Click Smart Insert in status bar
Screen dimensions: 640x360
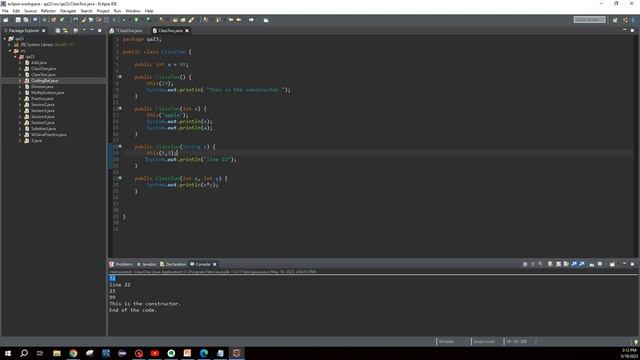484,342
